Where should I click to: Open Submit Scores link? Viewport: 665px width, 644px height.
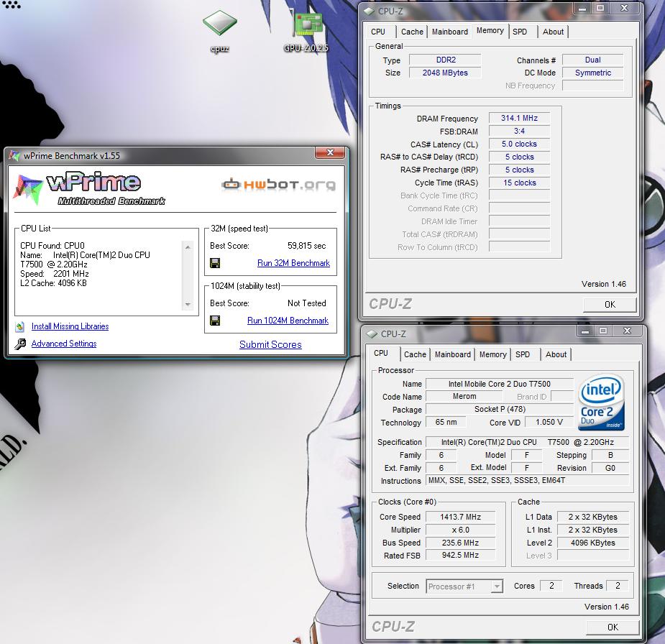click(x=270, y=345)
